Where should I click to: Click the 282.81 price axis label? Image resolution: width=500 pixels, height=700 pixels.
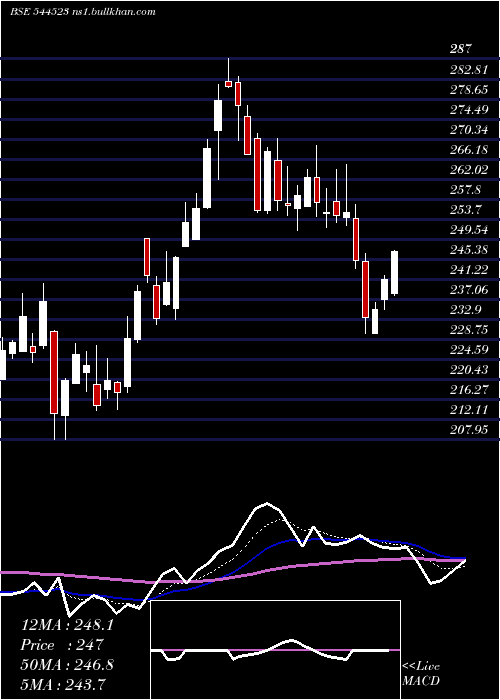pyautogui.click(x=469, y=70)
